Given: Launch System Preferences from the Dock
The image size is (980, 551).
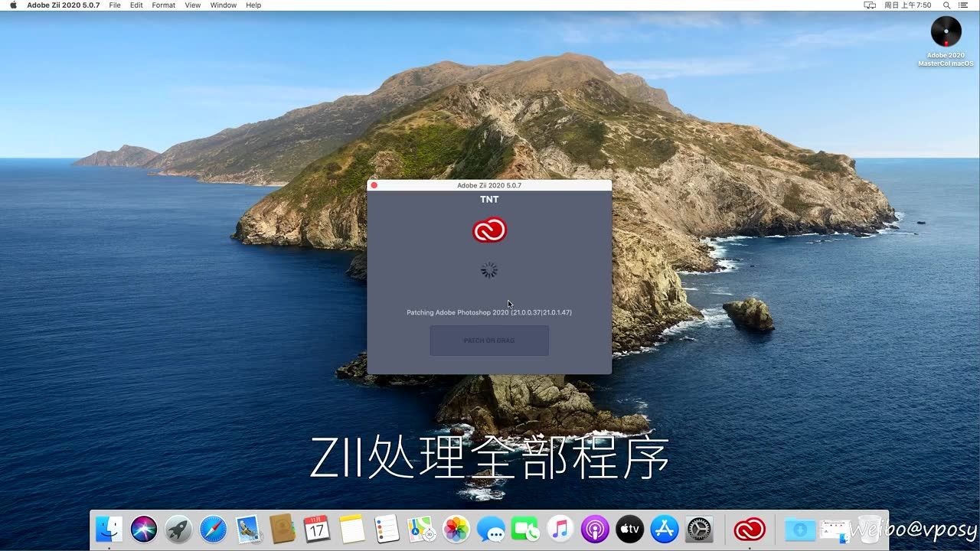Looking at the screenshot, I should pyautogui.click(x=698, y=528).
